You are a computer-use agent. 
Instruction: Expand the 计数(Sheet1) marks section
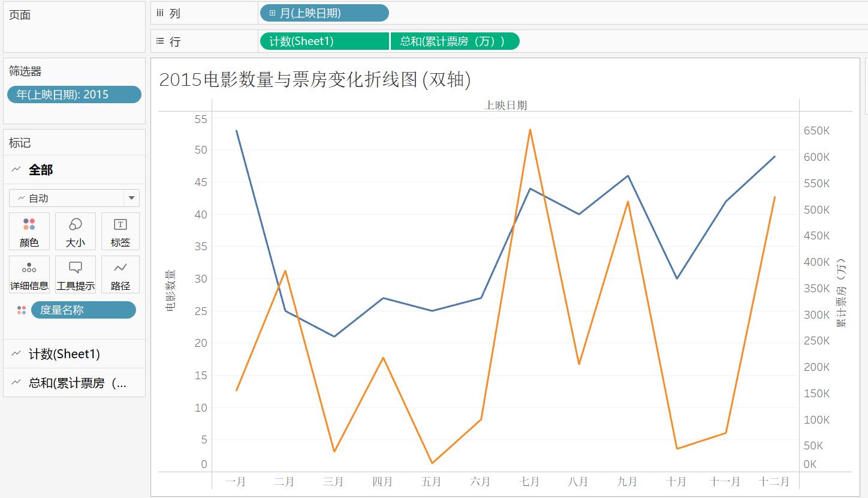(74, 354)
